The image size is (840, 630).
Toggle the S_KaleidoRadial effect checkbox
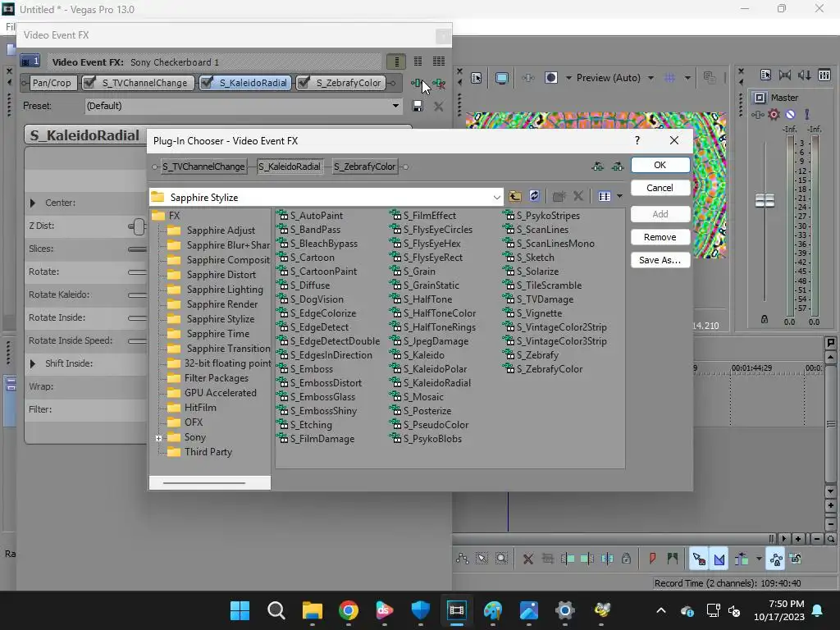206,83
